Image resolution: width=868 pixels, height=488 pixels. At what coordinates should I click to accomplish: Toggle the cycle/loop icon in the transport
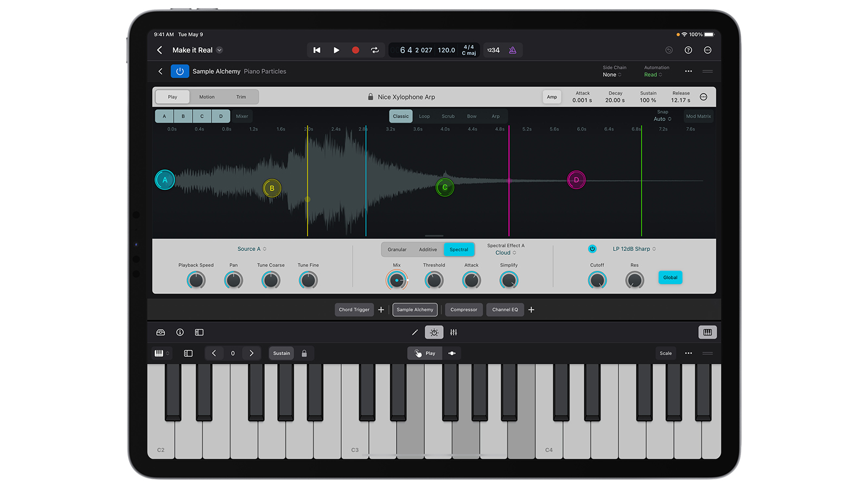coord(375,50)
